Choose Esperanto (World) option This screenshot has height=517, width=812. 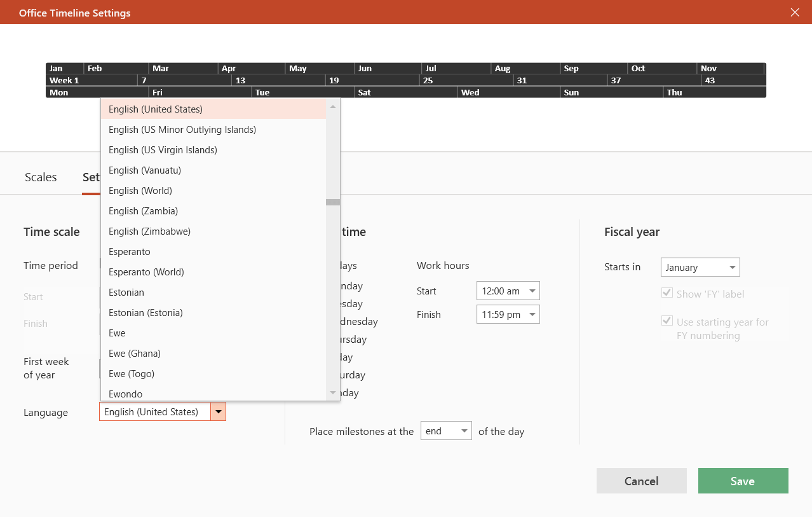click(x=213, y=272)
